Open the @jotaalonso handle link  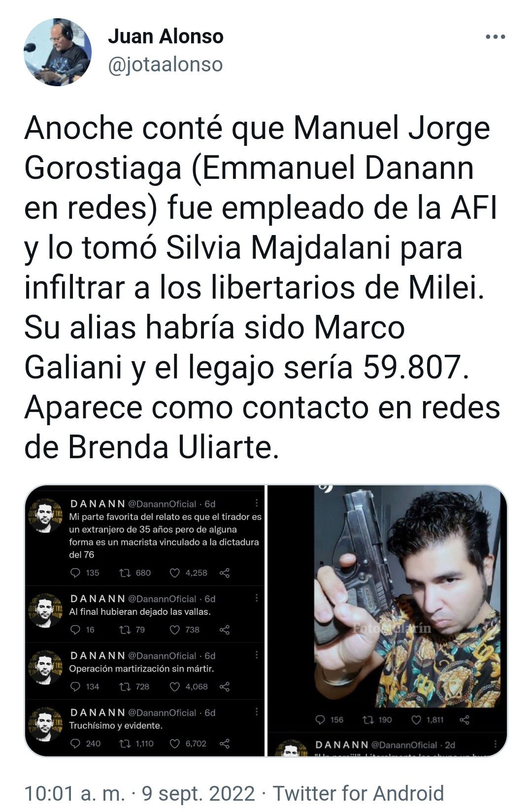pyautogui.click(x=165, y=65)
